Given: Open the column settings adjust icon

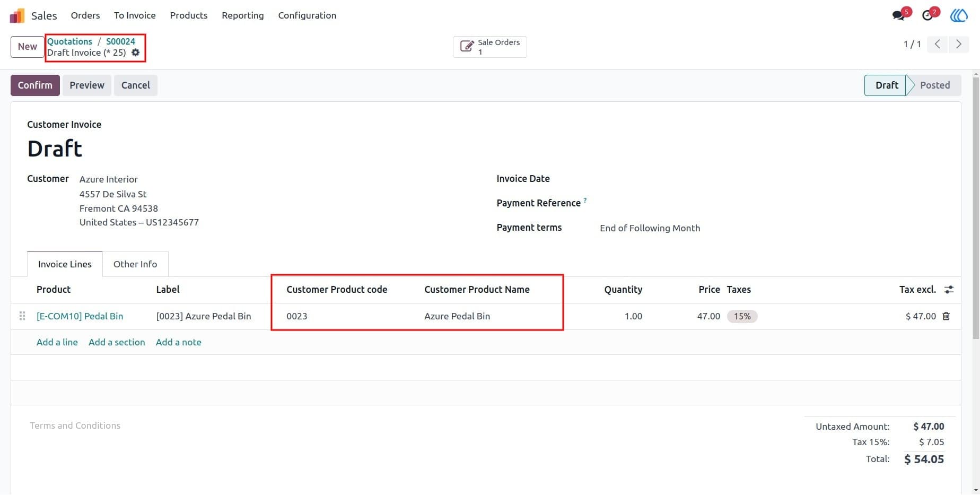Looking at the screenshot, I should pos(949,290).
